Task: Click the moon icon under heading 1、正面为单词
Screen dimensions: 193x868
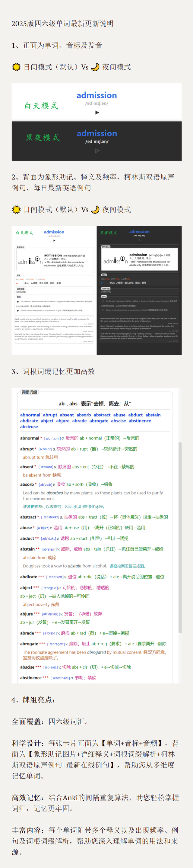Action: pos(95,67)
